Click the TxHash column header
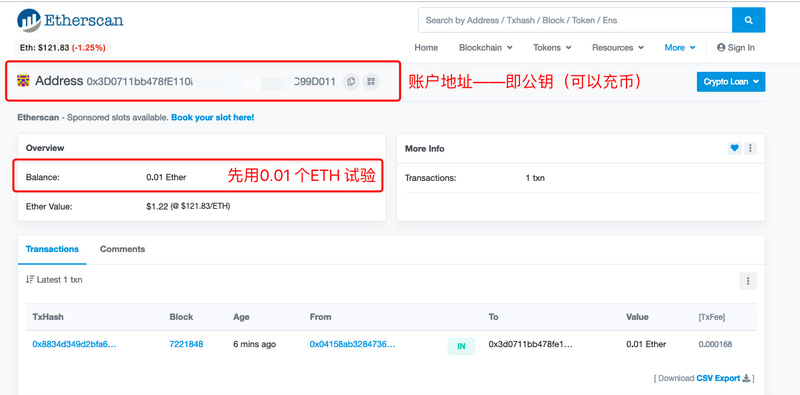Screen dimensions: 800x395 point(48,317)
